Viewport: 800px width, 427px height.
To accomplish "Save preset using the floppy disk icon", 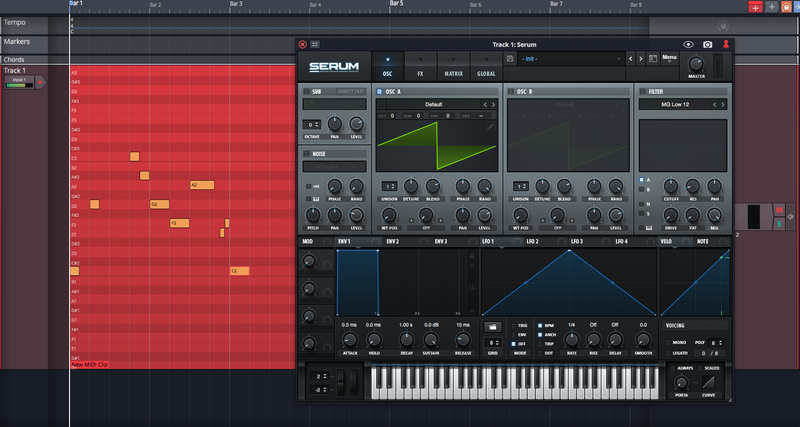I will pos(510,59).
